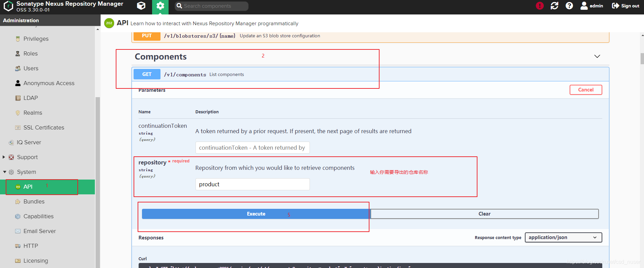Open the SSL Certificates page
The height and width of the screenshot is (268, 644).
(44, 127)
